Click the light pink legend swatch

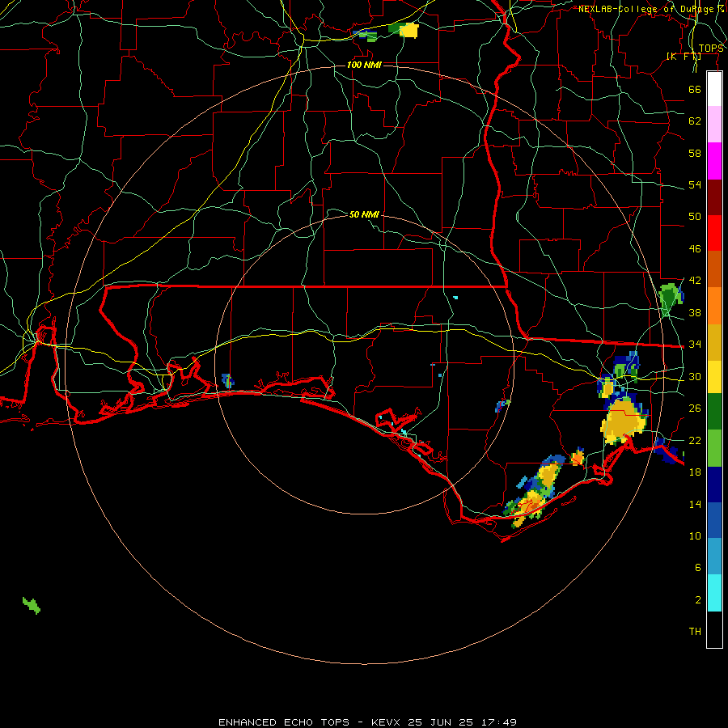click(x=714, y=125)
